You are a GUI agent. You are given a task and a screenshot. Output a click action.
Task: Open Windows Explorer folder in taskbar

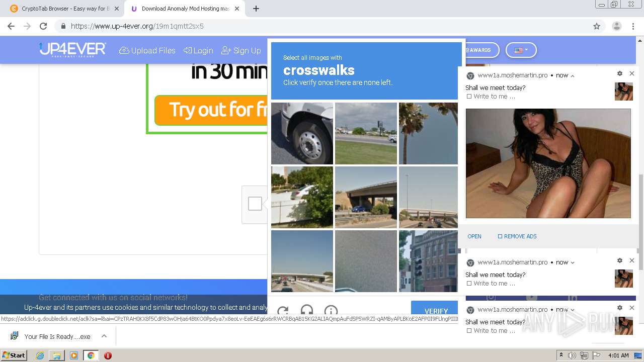click(x=57, y=355)
